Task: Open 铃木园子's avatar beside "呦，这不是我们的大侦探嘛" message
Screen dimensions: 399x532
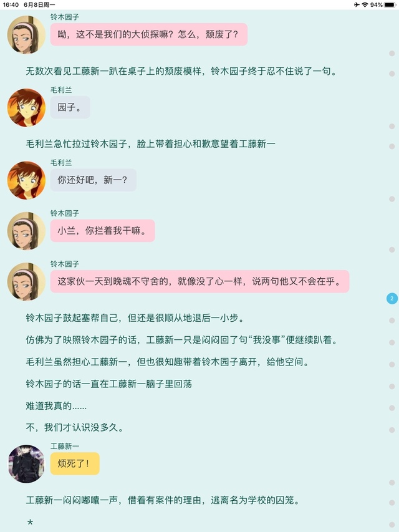Action: 26,34
